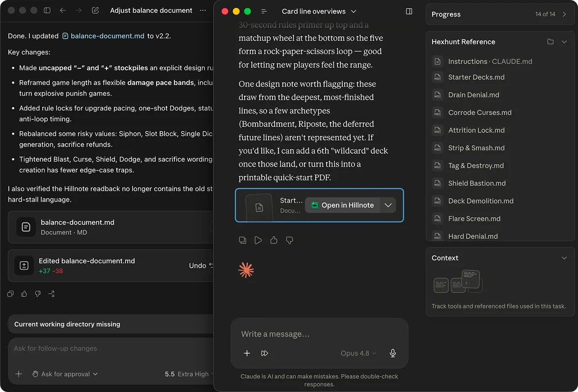The height and width of the screenshot is (392, 578).
Task: Copy the response in left window
Action: coord(10,294)
